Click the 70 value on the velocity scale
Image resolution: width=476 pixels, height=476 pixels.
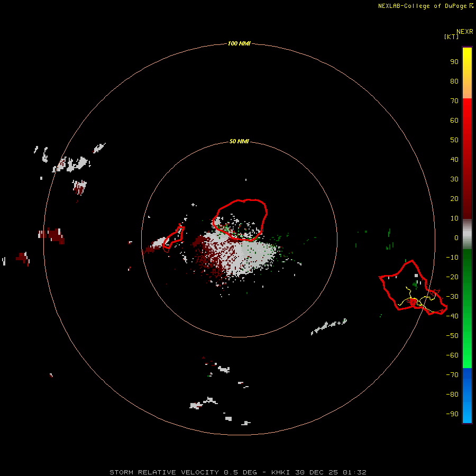(x=454, y=101)
